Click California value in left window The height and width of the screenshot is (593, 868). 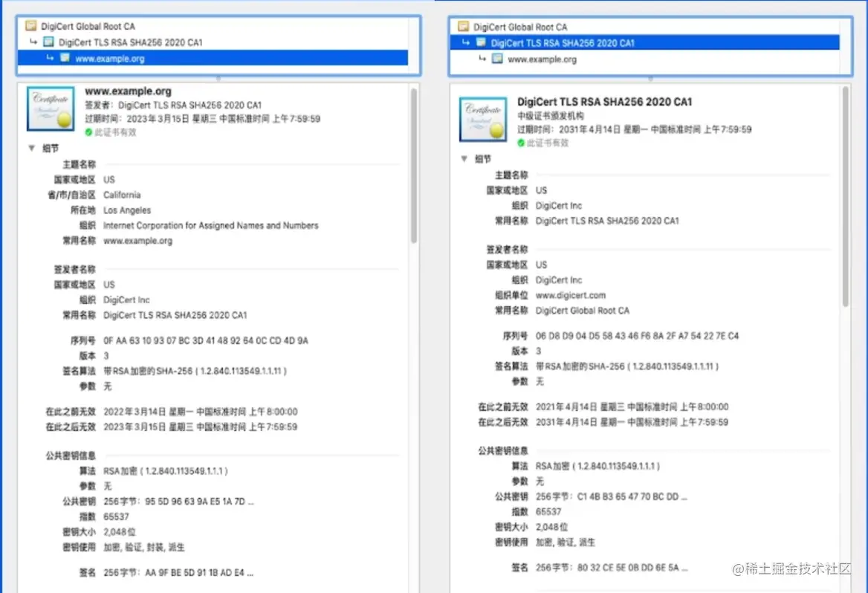tap(122, 195)
